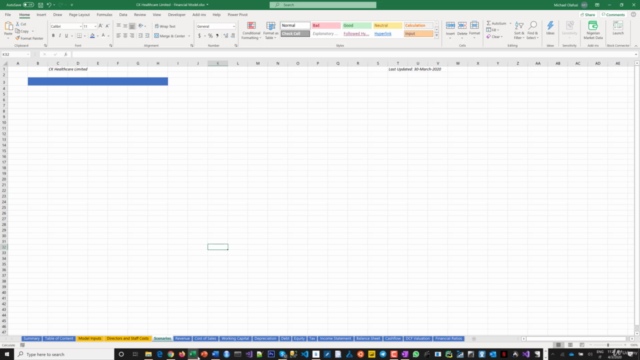Toggle Align Left in Alignment group

(x=118, y=36)
